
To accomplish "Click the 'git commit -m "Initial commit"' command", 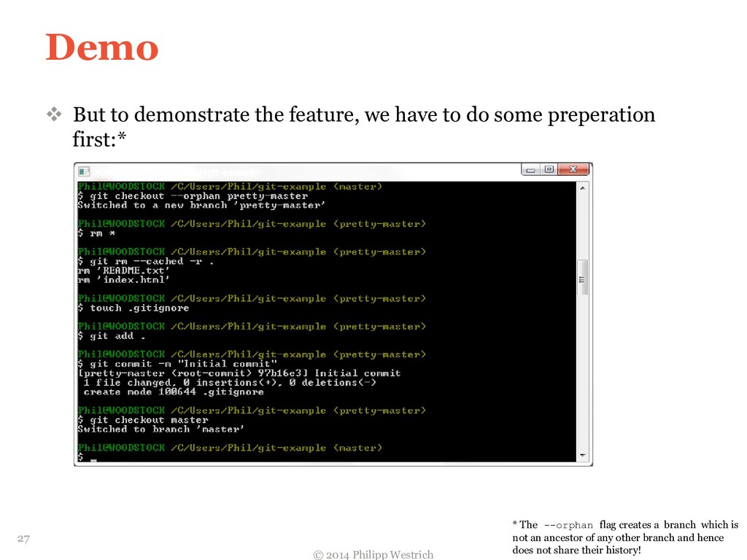I will 177,364.
